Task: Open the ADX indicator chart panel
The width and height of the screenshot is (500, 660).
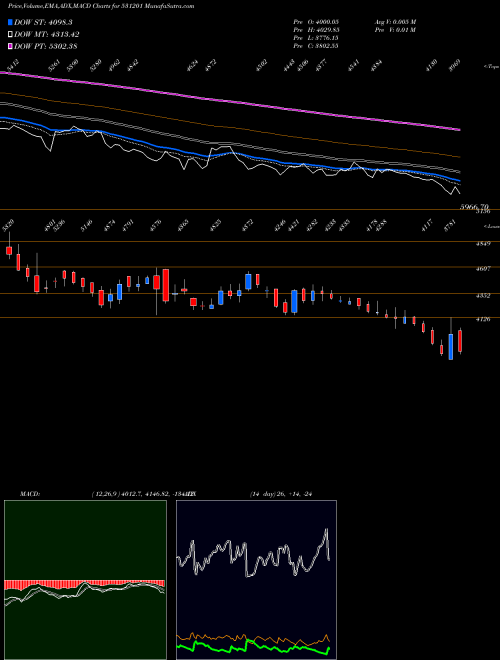Action: coord(256,580)
